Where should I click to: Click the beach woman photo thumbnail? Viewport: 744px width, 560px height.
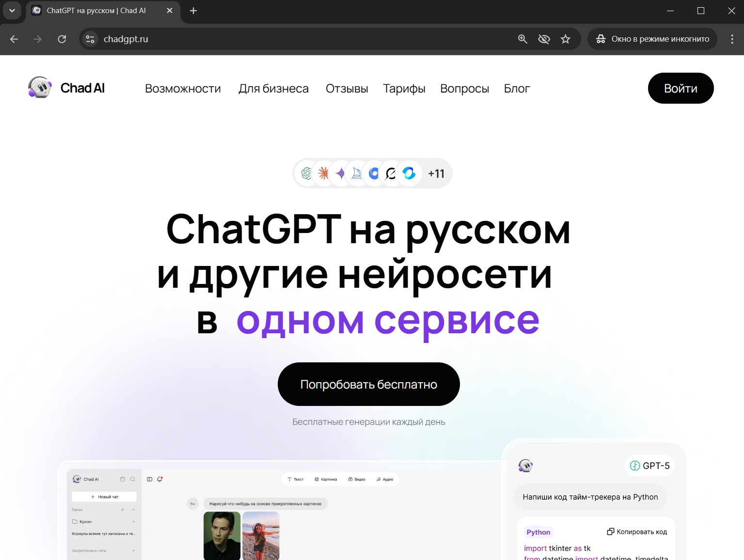261,536
